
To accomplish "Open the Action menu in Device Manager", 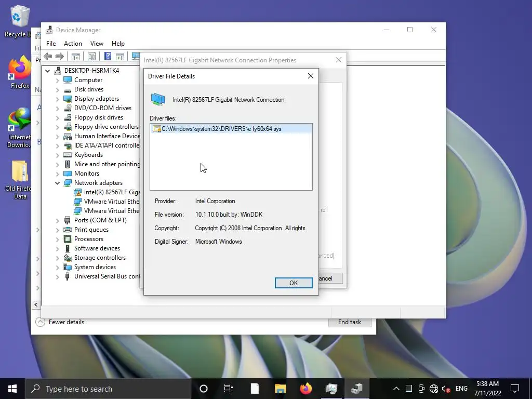I will coord(73,44).
